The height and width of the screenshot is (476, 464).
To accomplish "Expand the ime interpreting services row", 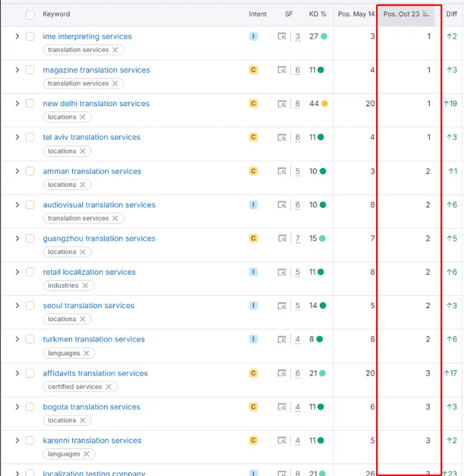I will pyautogui.click(x=17, y=37).
